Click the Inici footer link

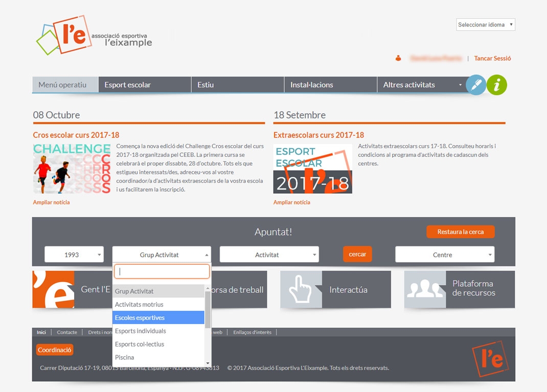(41, 332)
